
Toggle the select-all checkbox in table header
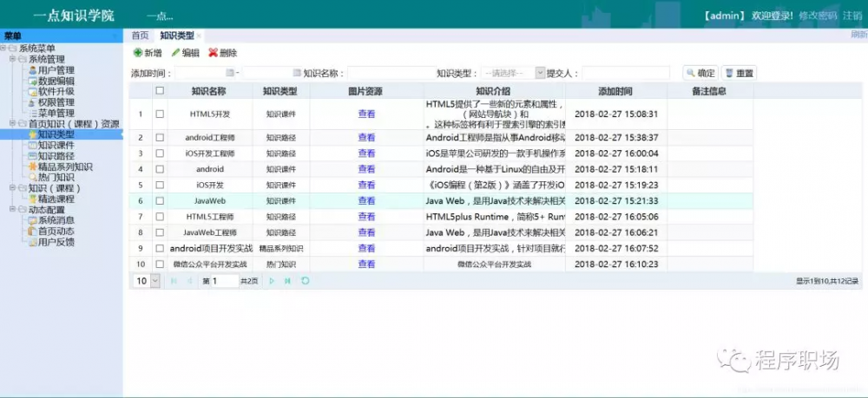click(x=160, y=91)
